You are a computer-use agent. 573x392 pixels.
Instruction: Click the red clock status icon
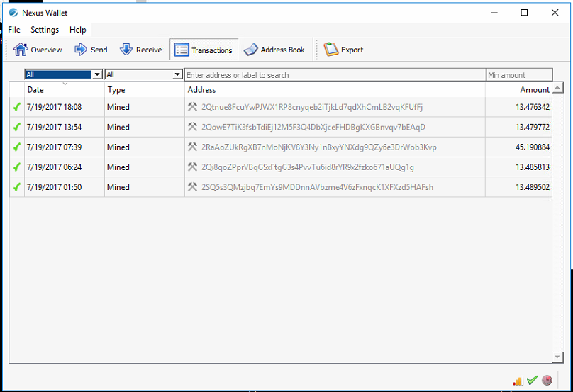point(547,381)
